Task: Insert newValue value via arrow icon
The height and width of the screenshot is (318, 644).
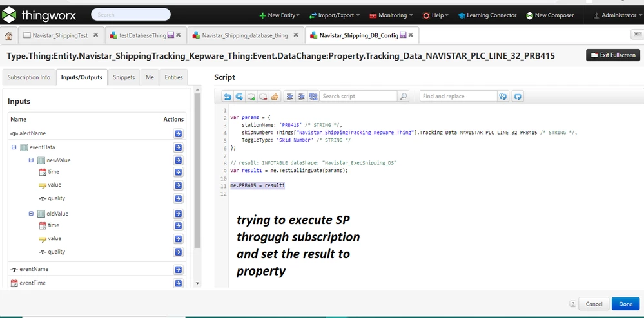Action: coord(179,185)
